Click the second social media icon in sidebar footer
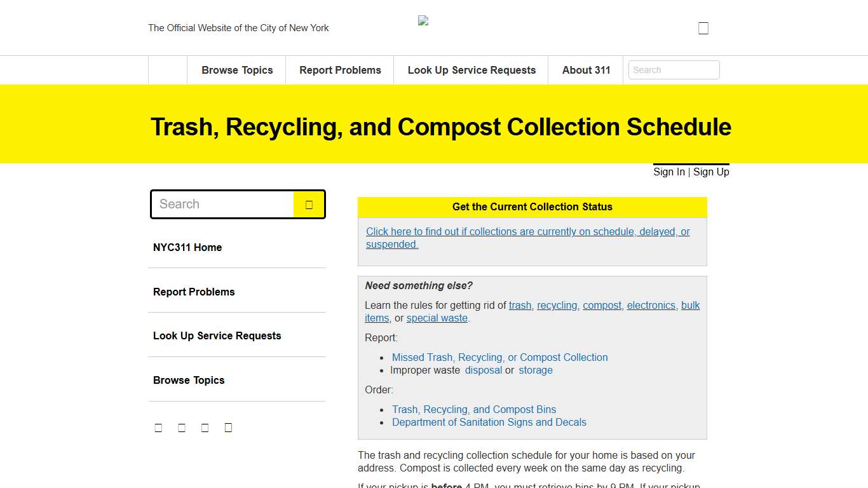The height and width of the screenshot is (488, 868). 182,427
